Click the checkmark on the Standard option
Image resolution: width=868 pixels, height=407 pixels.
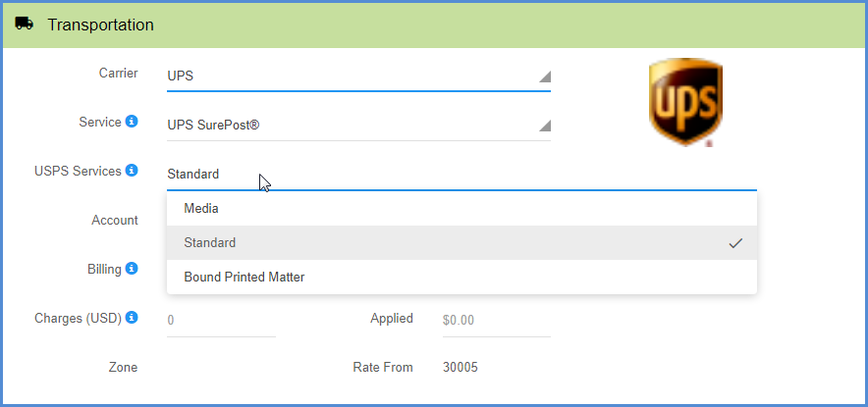[x=735, y=243]
